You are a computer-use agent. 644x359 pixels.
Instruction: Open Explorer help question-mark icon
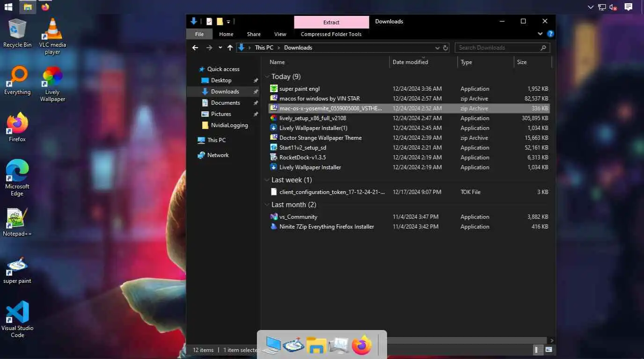coord(550,34)
